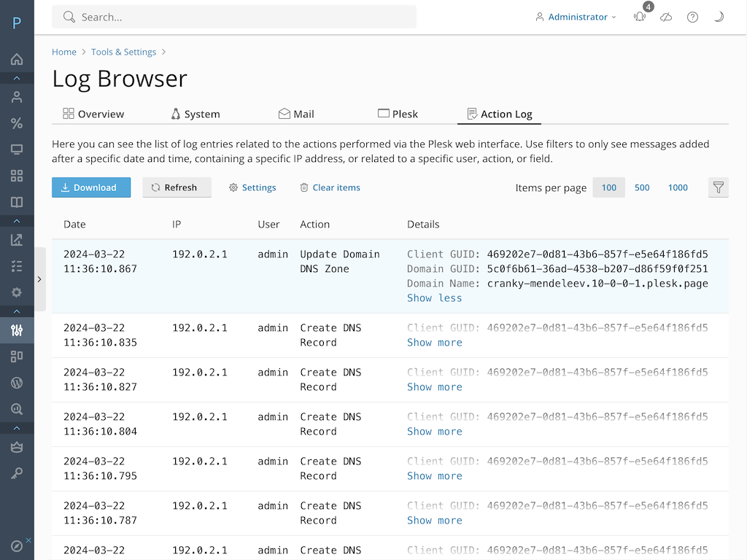Screen dimensions: 747x560
Task: Click the statistics chart sidebar icon
Action: [x=17, y=239]
